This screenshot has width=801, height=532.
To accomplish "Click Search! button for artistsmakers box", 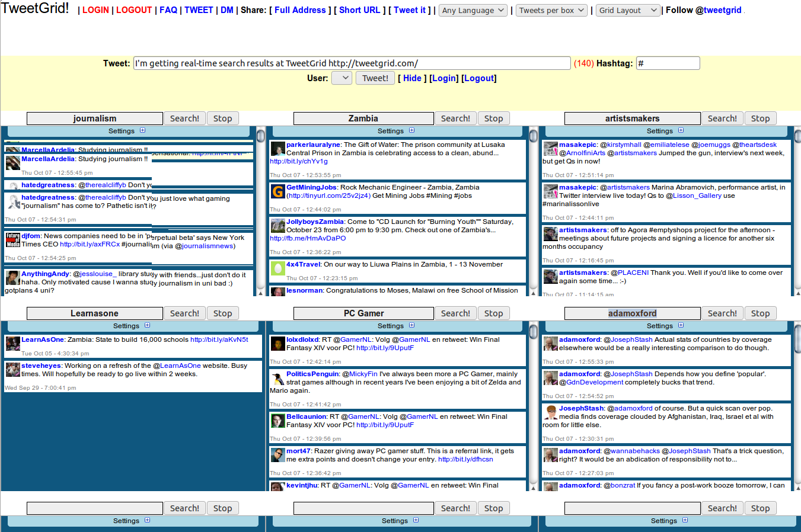I will pyautogui.click(x=722, y=118).
